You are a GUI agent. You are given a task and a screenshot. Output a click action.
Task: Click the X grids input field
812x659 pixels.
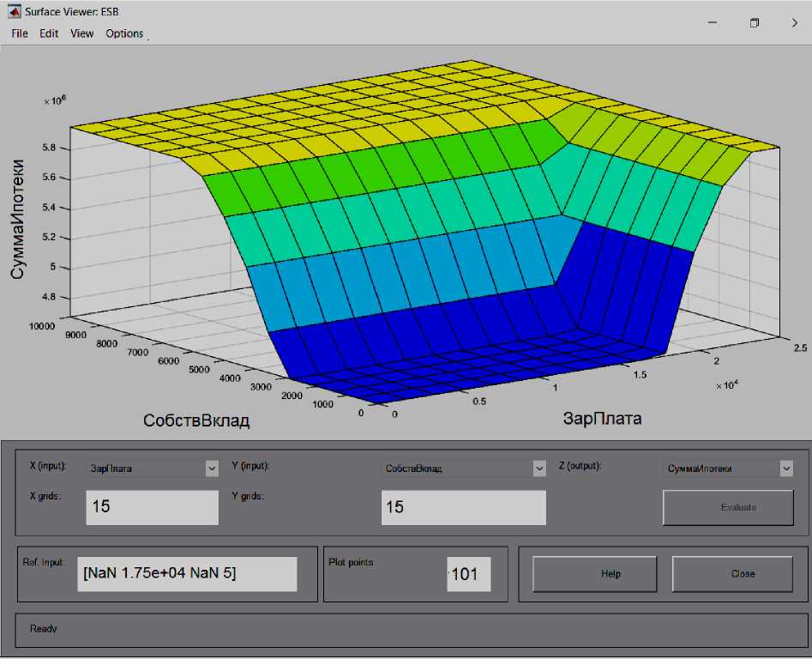pyautogui.click(x=153, y=507)
